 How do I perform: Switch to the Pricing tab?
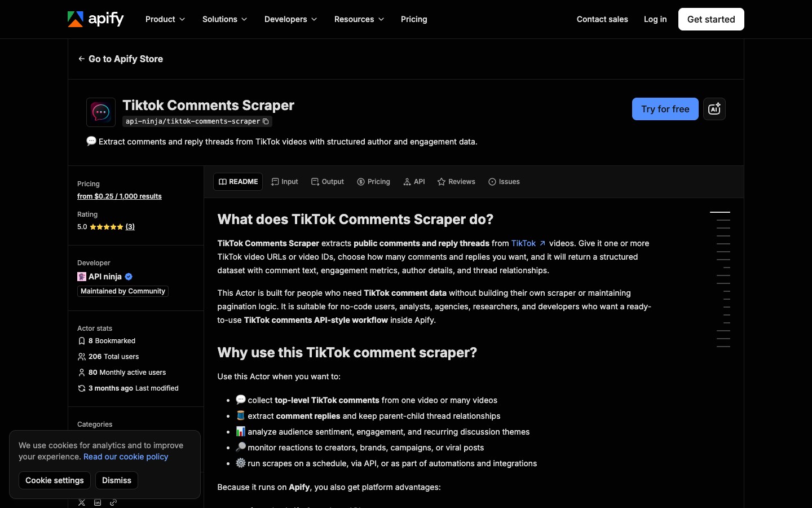point(373,182)
